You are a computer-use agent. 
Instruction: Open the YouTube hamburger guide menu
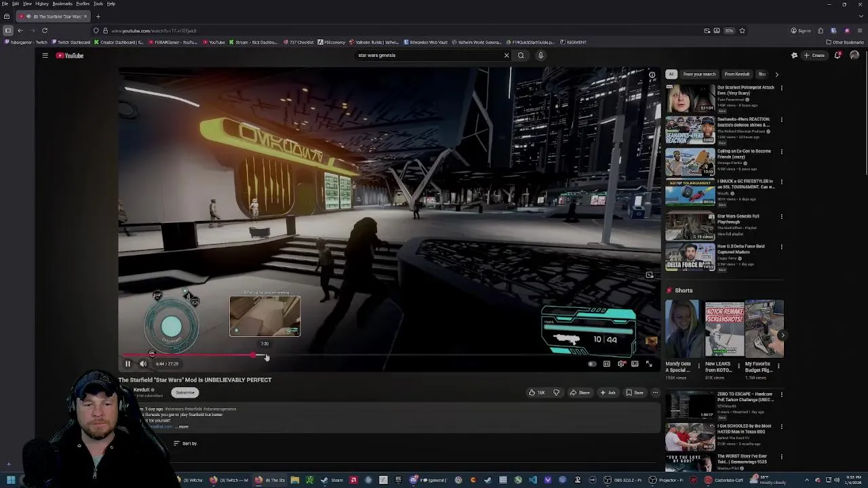click(x=45, y=56)
